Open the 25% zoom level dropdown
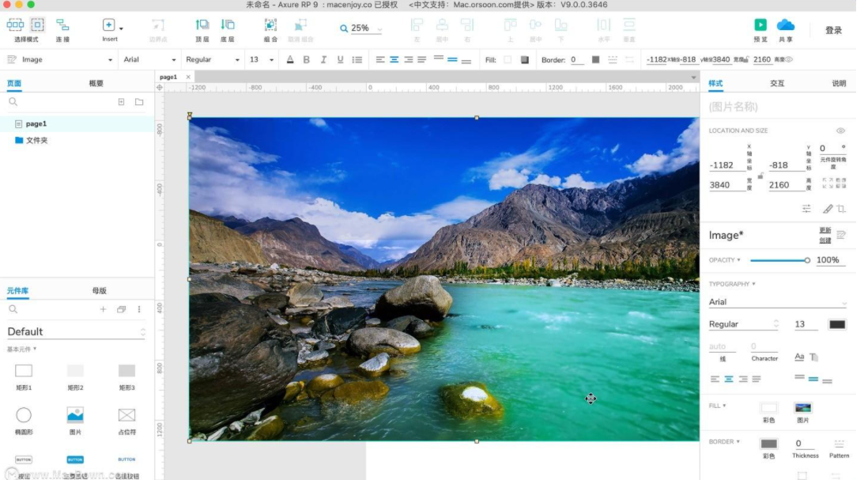 tap(361, 28)
